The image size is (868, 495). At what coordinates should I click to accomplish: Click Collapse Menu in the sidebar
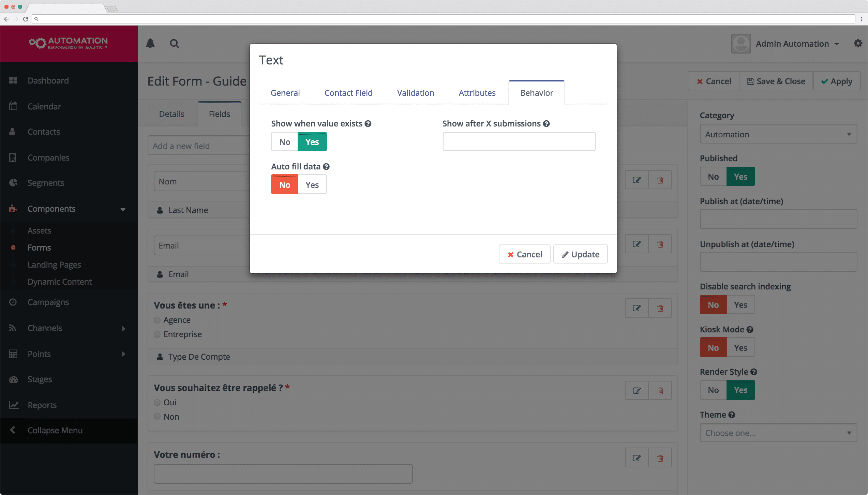[55, 430]
